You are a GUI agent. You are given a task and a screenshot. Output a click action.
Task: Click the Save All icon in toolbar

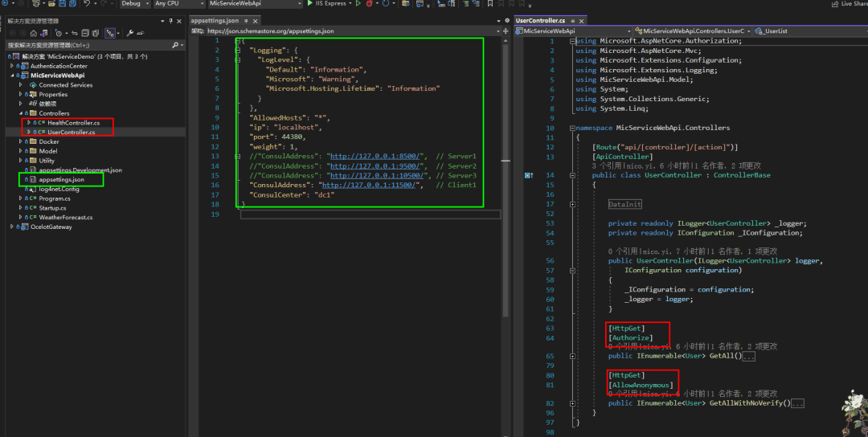point(72,3)
